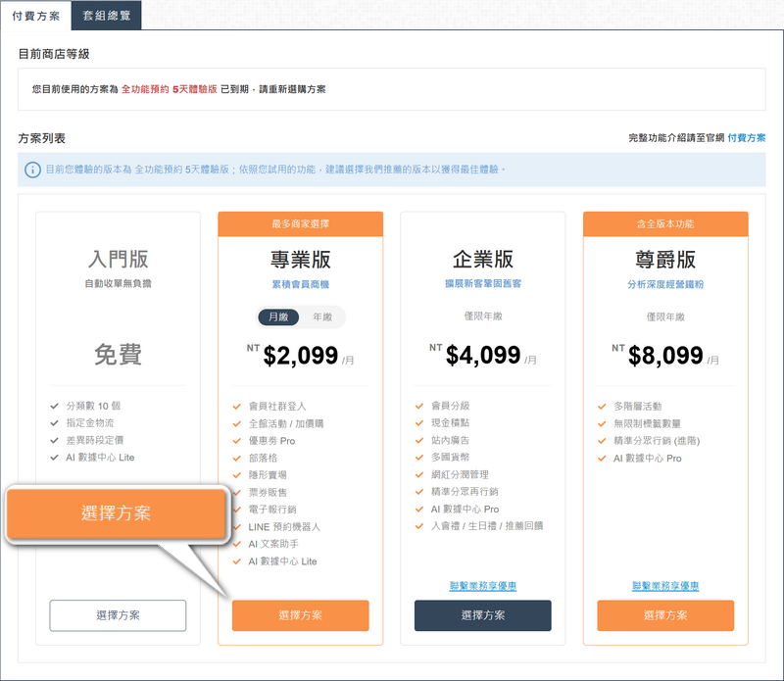Open the 付費方案 link at top right
This screenshot has height=681, width=784.
[x=747, y=137]
